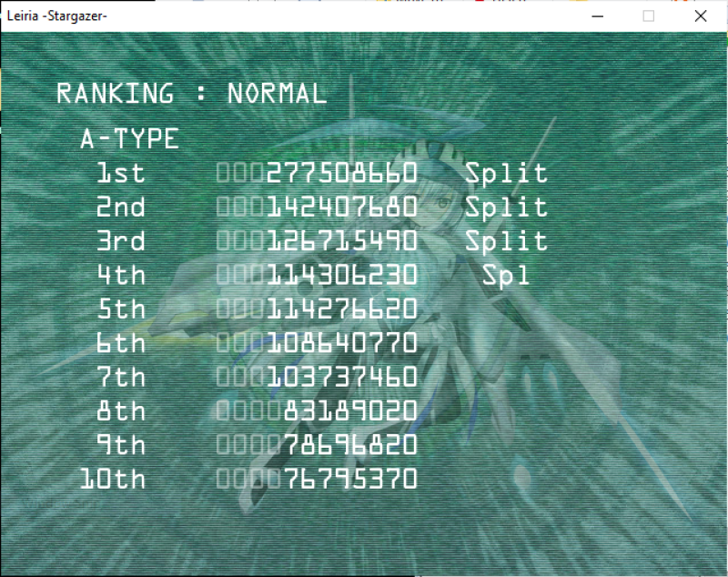Select the score 108640770
The width and height of the screenshot is (728, 577).
tap(342, 343)
